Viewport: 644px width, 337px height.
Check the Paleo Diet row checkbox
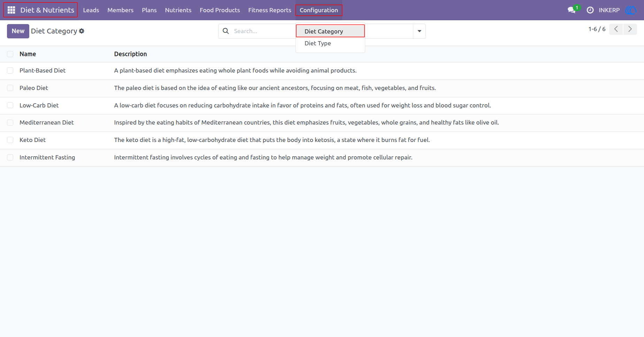[10, 88]
